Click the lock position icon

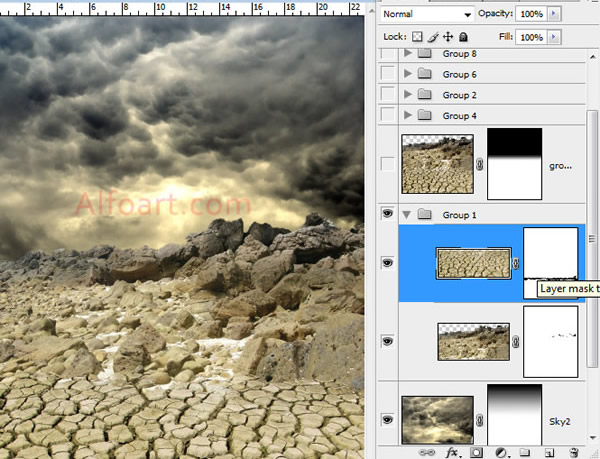[x=447, y=37]
